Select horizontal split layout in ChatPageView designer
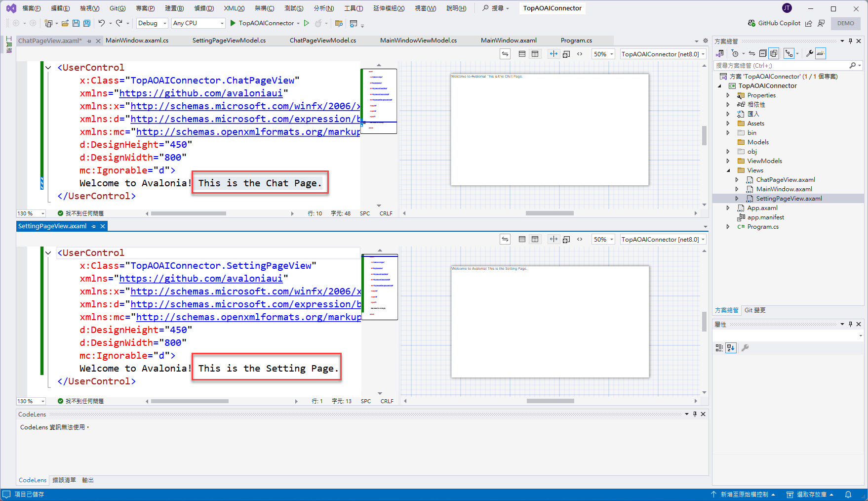 [x=522, y=54]
